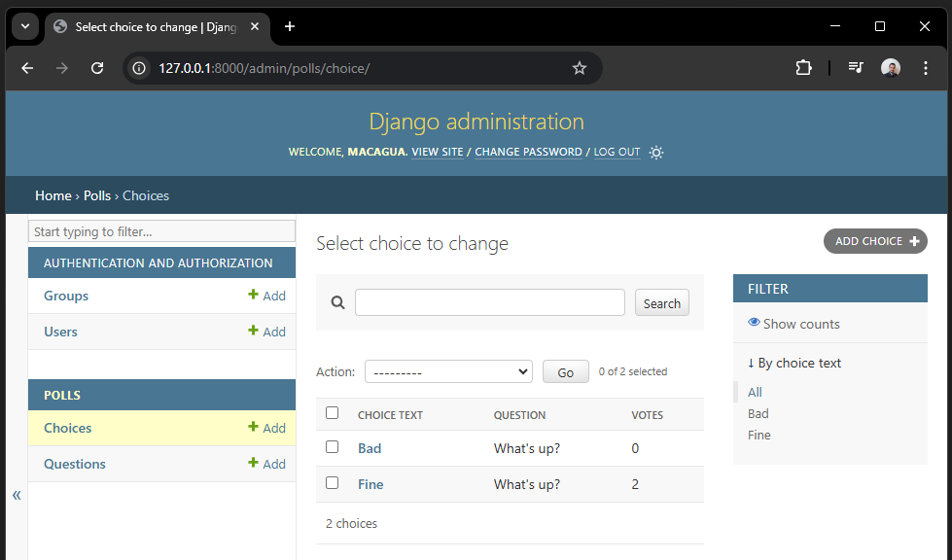Close the Select choice to change tab
Screen dimensions: 952x560
(255, 26)
